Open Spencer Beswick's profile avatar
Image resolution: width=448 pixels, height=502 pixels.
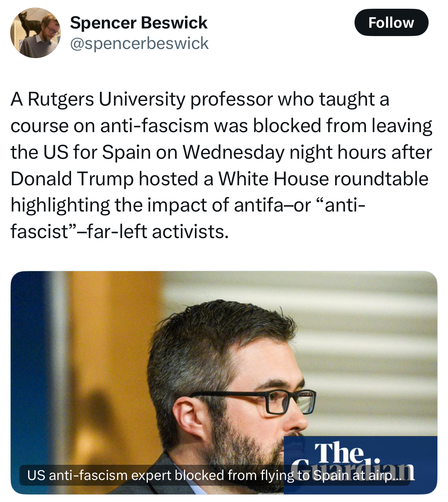(x=35, y=33)
